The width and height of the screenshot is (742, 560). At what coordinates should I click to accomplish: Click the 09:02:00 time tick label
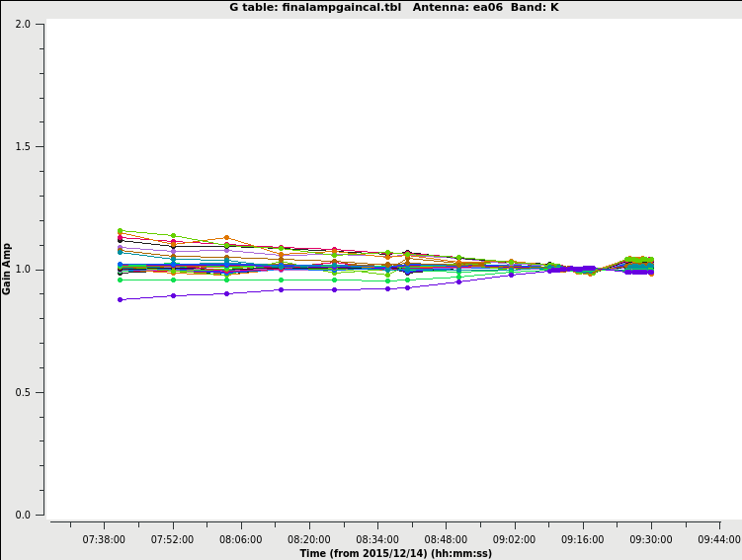(514, 539)
